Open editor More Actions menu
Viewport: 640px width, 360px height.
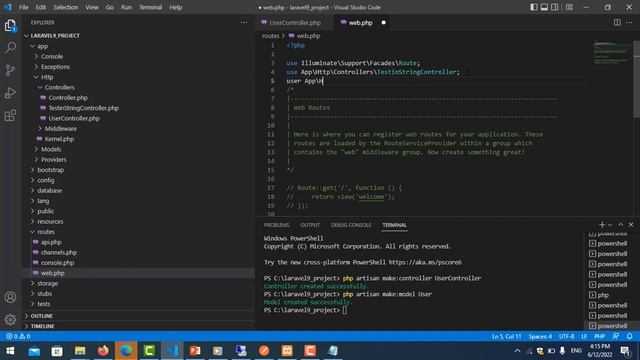629,22
